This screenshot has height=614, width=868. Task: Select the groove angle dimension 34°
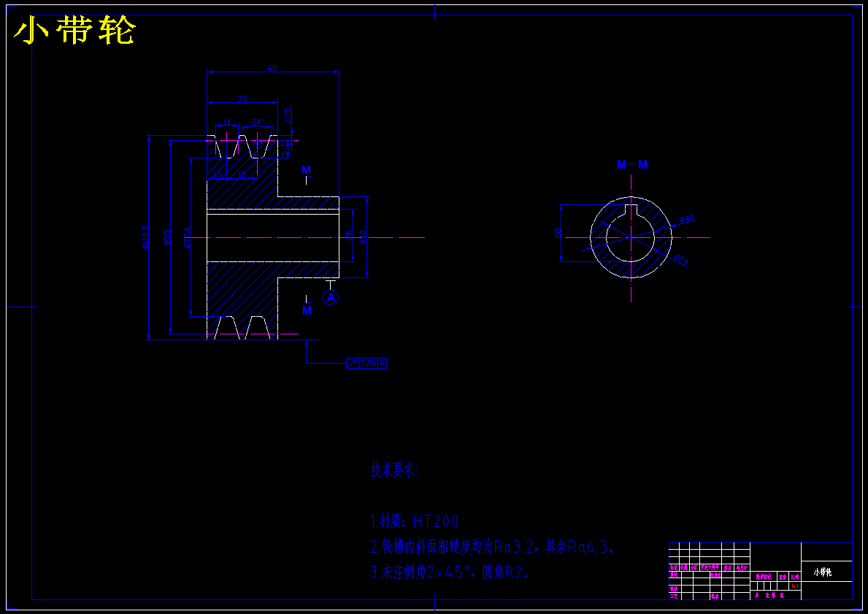258,122
